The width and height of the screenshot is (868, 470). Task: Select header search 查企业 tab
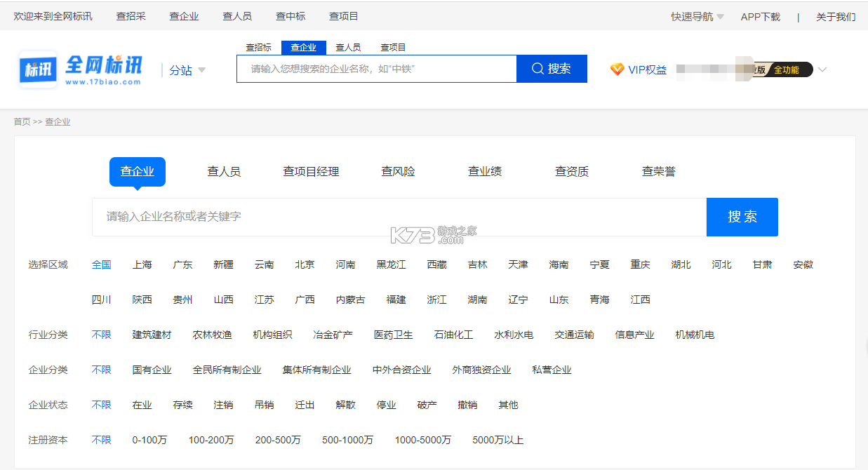coord(303,47)
